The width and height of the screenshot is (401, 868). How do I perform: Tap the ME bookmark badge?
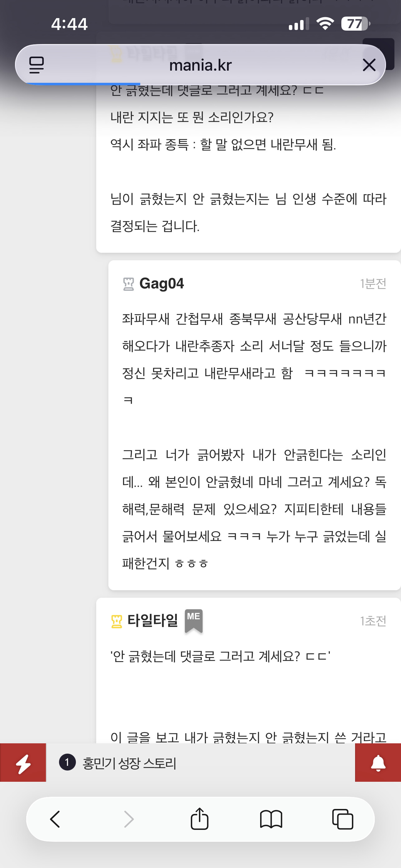[x=194, y=621]
